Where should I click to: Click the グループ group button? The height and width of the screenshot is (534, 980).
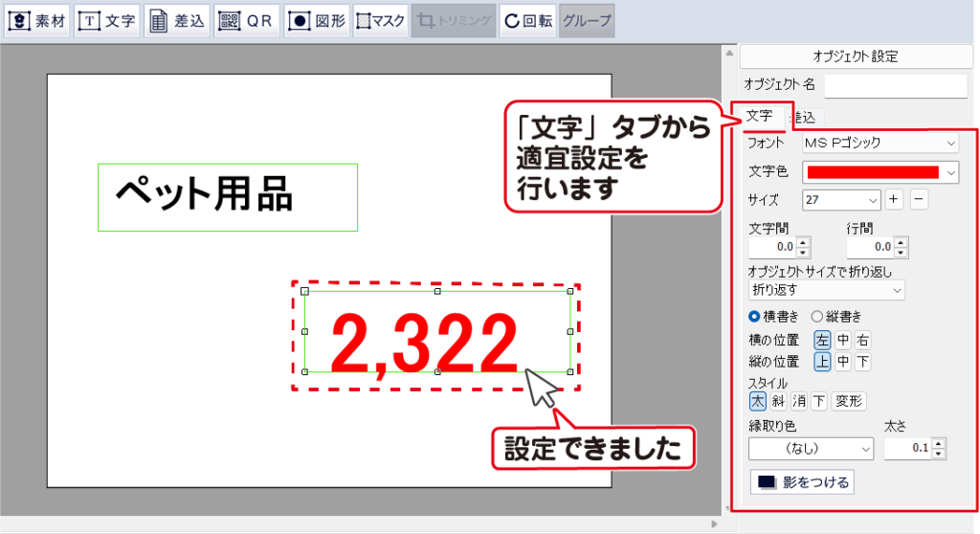point(587,20)
